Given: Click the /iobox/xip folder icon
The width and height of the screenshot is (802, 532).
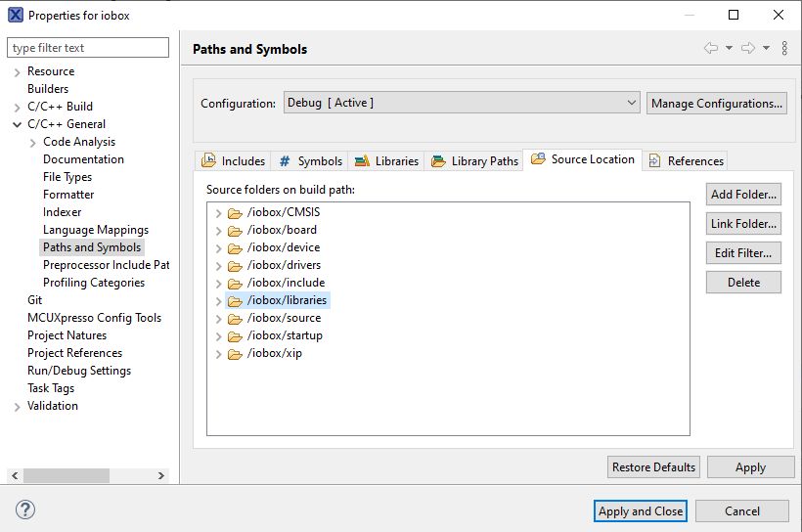Looking at the screenshot, I should (235, 354).
